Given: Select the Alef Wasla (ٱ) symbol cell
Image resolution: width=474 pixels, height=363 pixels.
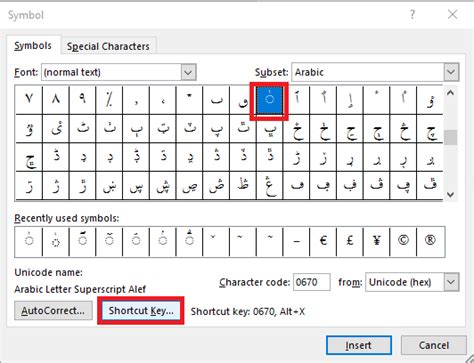Looking at the screenshot, I should [x=296, y=100].
